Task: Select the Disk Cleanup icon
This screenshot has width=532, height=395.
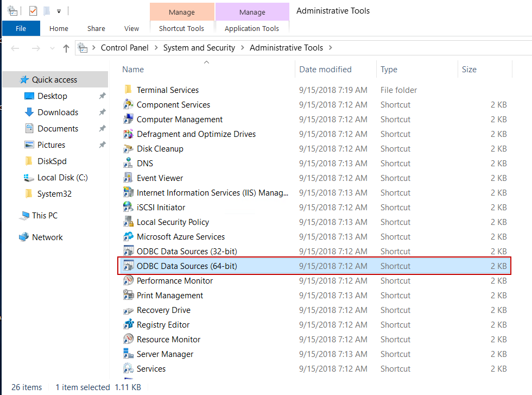Action: (x=128, y=149)
